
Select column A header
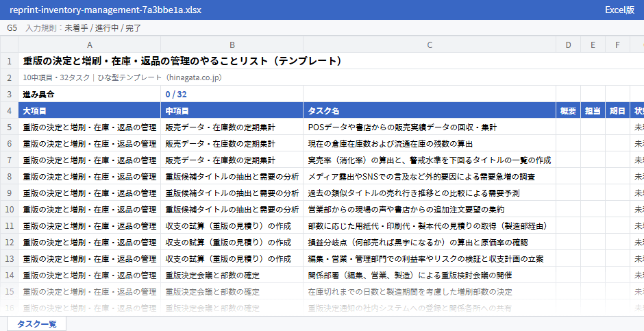[x=90, y=45]
